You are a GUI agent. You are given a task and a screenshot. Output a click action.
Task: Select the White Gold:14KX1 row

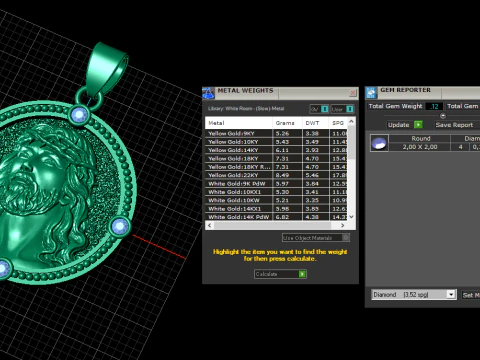(277, 209)
